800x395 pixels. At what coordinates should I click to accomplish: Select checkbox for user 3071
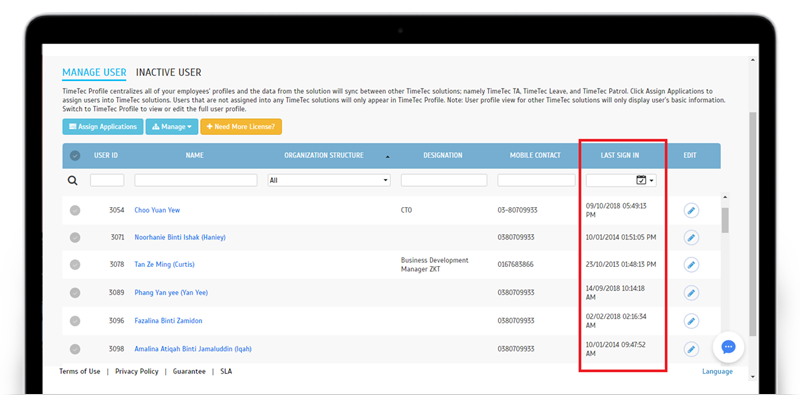coord(75,237)
